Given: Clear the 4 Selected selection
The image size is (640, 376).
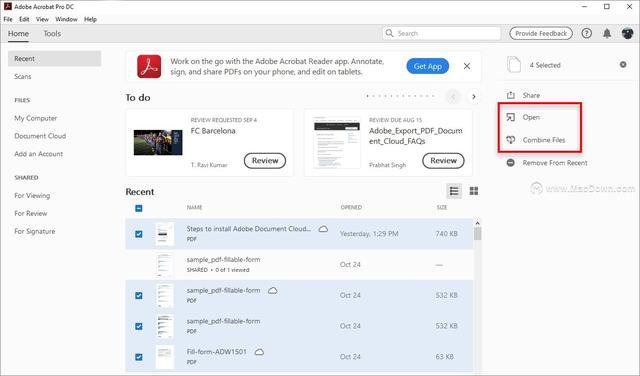Looking at the screenshot, I should click(623, 65).
